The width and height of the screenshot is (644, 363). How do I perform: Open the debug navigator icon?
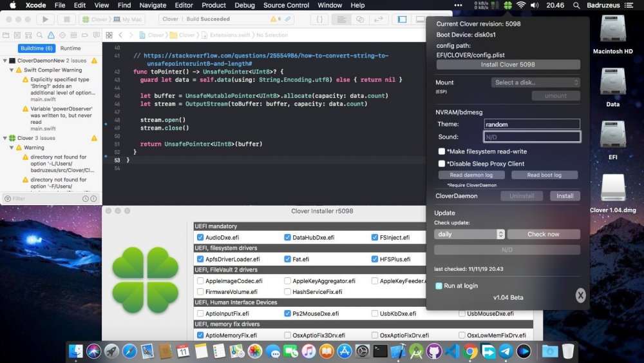coord(73,35)
